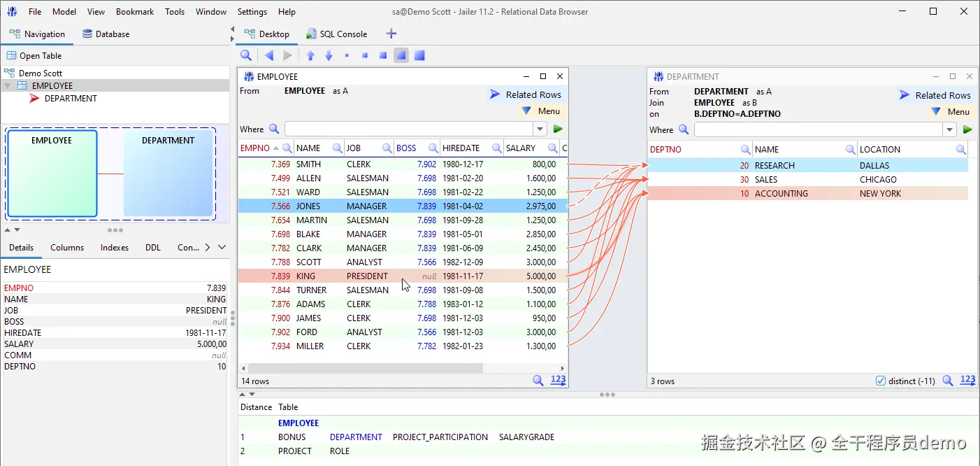Show more detail tabs with right chevron
The image size is (980, 466).
pyautogui.click(x=208, y=247)
